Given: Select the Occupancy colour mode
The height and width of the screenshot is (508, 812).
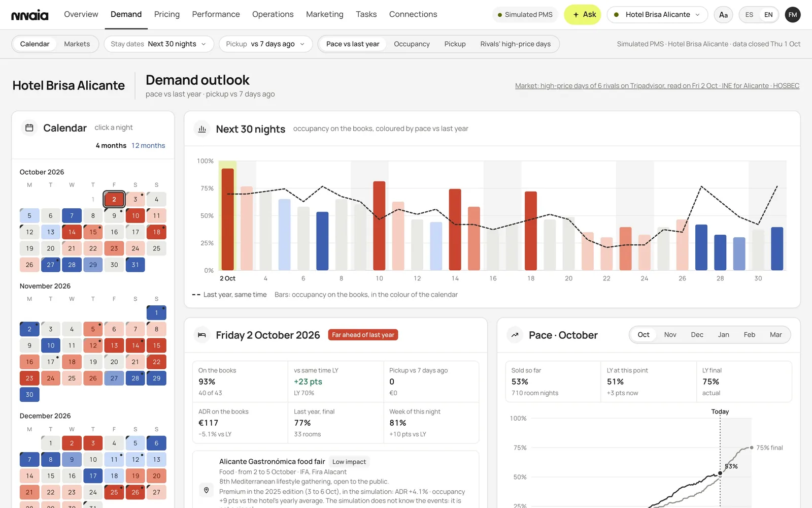Looking at the screenshot, I should pyautogui.click(x=412, y=44).
